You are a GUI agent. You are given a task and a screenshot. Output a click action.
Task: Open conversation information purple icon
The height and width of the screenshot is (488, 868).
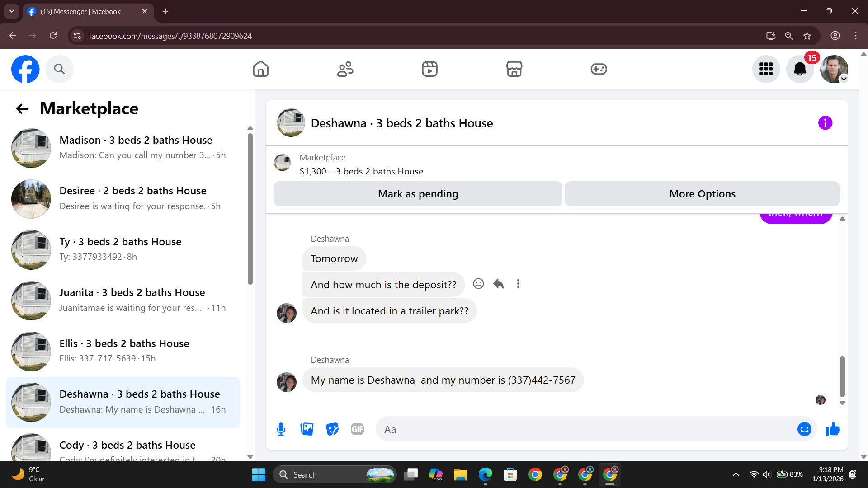point(825,123)
